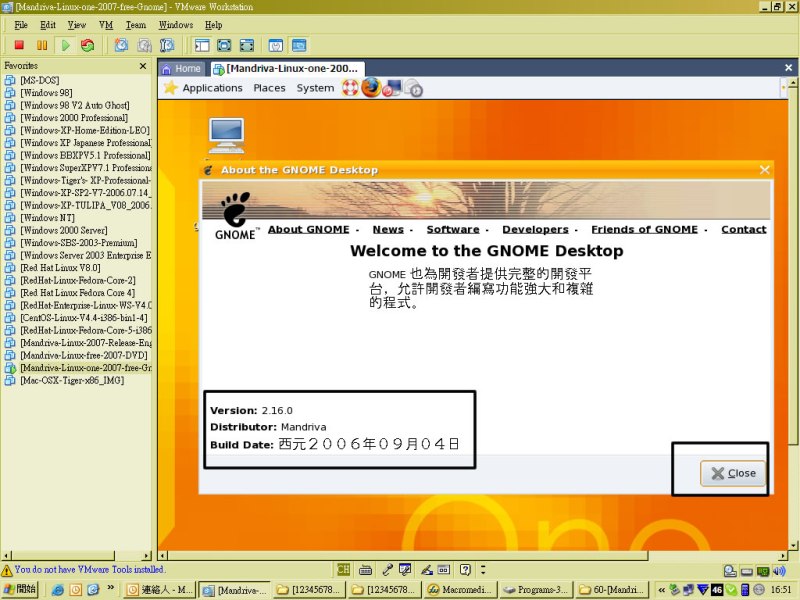Click the red Power Off toolbar button
The image size is (800, 600).
[x=18, y=45]
